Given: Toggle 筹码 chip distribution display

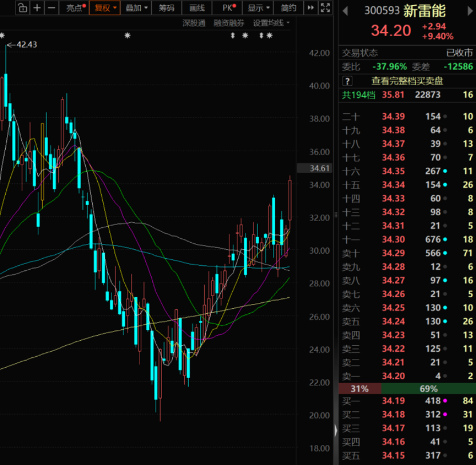Looking at the screenshot, I should tap(166, 8).
